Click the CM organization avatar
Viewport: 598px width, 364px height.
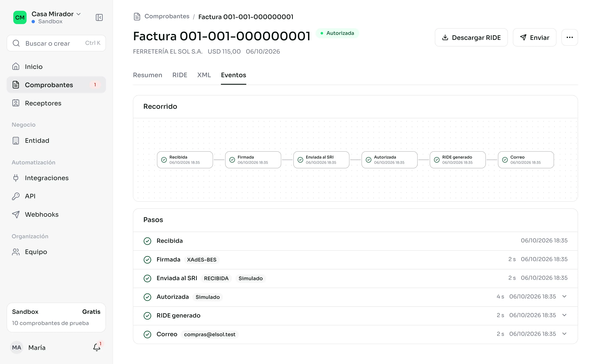point(20,17)
